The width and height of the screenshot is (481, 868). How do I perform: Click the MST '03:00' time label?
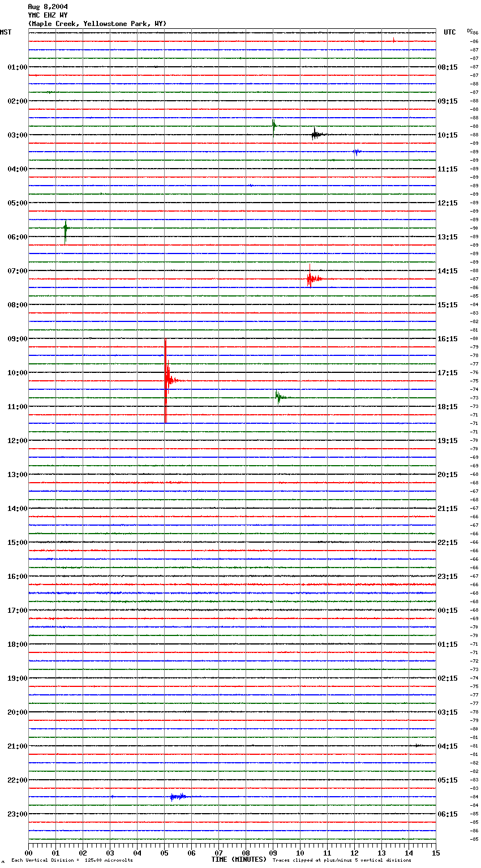(x=18, y=135)
